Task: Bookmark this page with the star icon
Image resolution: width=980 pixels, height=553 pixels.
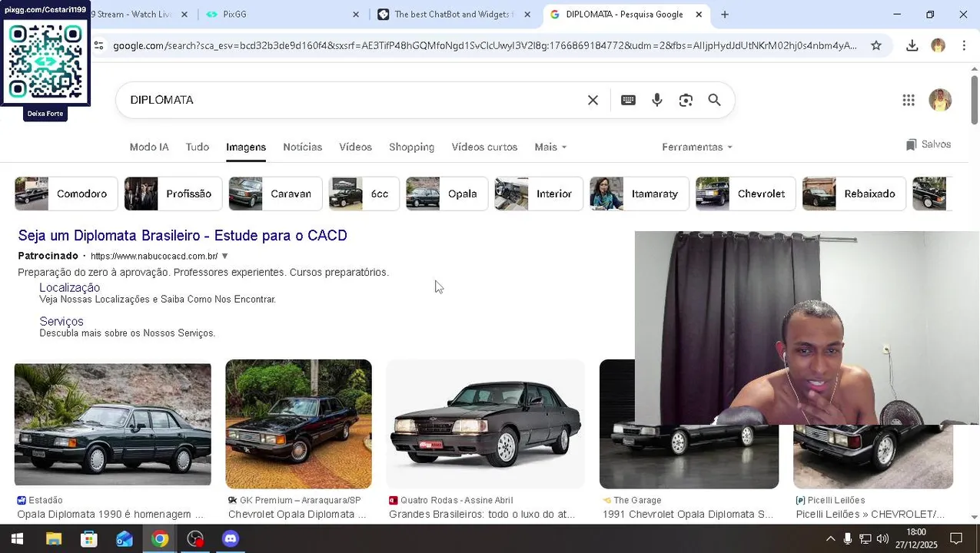Action: [x=875, y=45]
